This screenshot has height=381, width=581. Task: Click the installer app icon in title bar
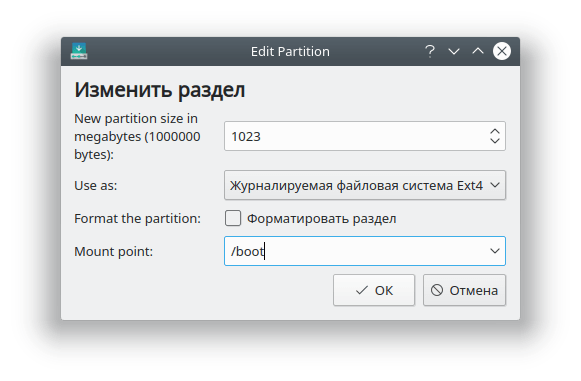click(x=79, y=51)
